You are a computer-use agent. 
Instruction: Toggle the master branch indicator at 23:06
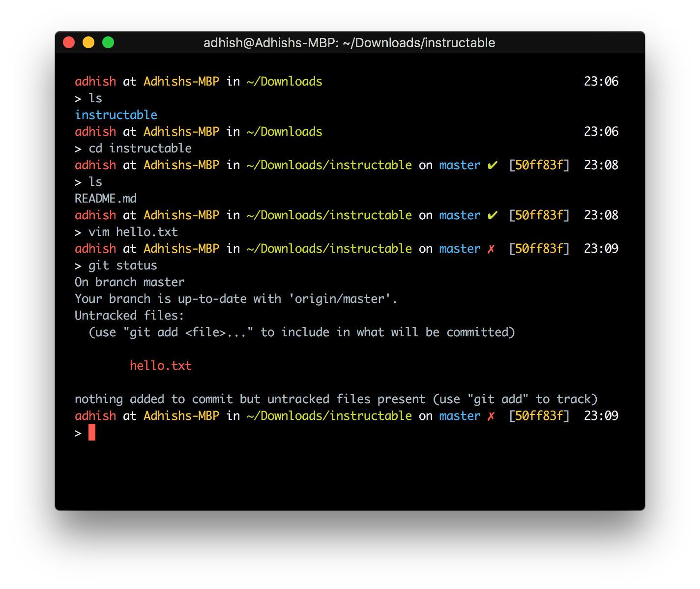pyautogui.click(x=459, y=166)
